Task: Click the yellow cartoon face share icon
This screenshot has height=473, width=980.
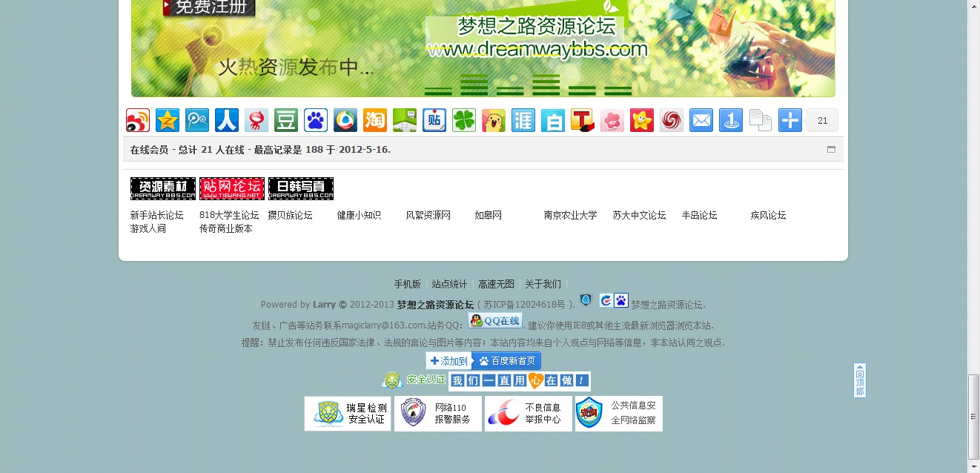Action: (494, 120)
